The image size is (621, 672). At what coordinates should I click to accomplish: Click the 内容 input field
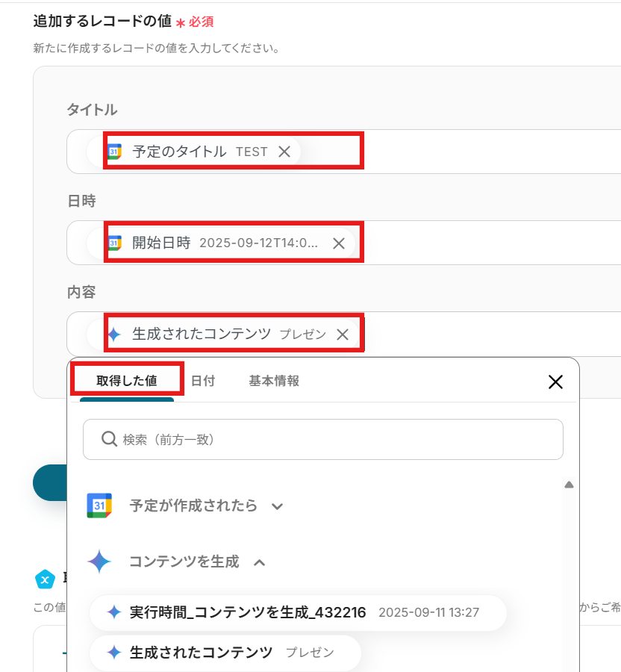click(x=344, y=335)
